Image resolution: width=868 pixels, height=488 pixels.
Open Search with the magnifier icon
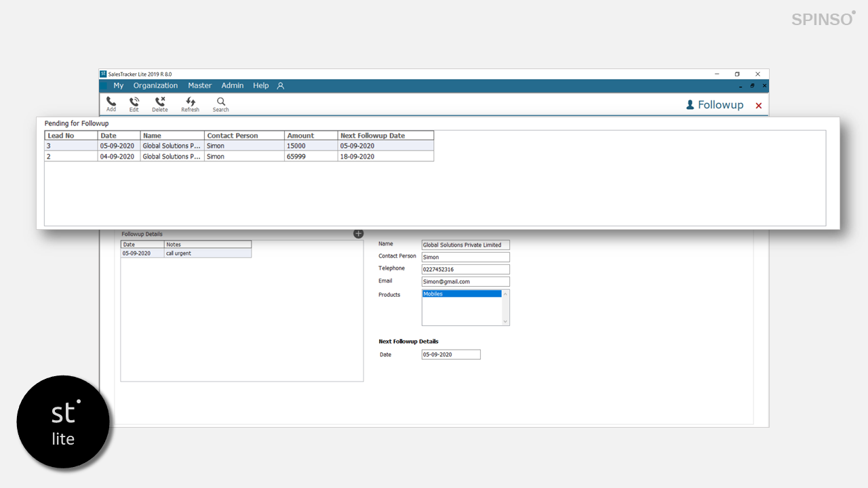[x=221, y=102]
